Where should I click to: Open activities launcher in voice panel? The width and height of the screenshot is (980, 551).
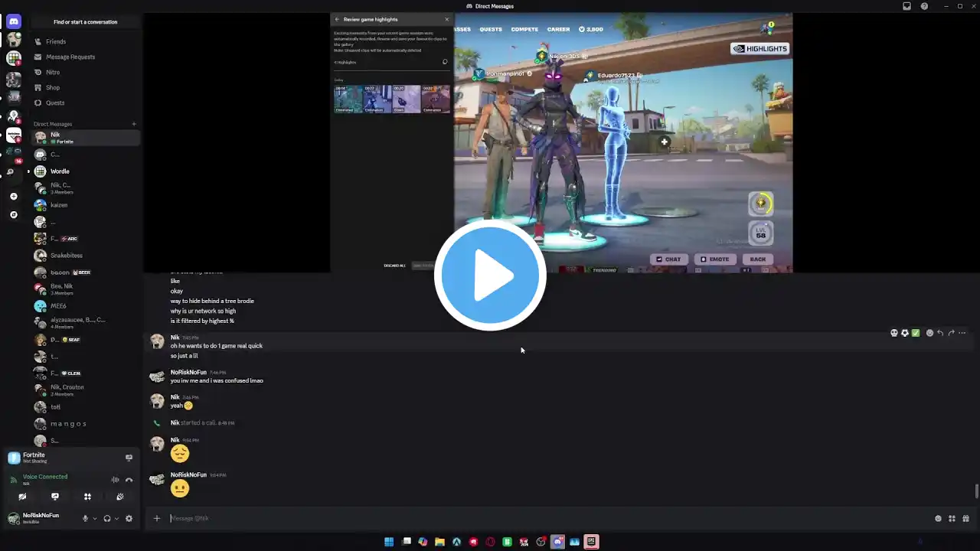click(87, 497)
